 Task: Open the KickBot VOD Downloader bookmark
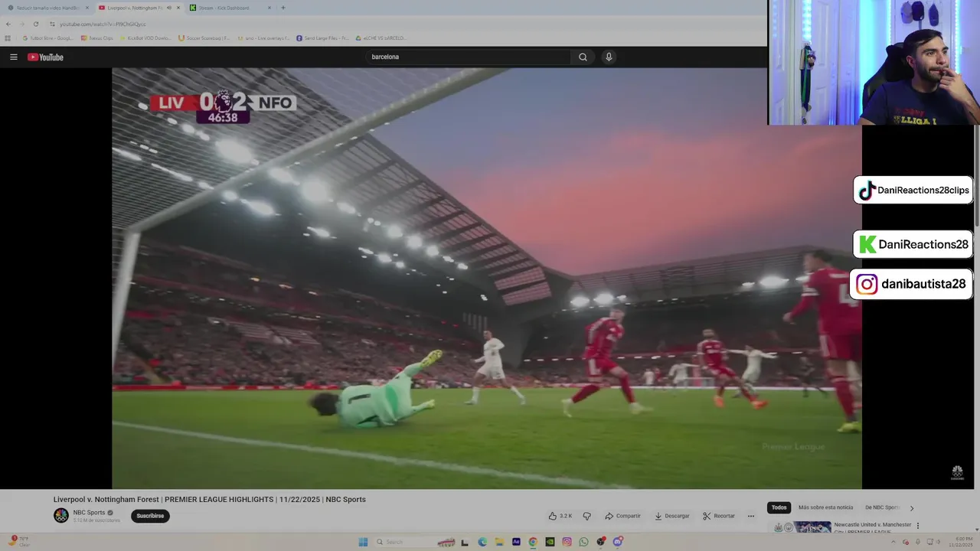145,38
